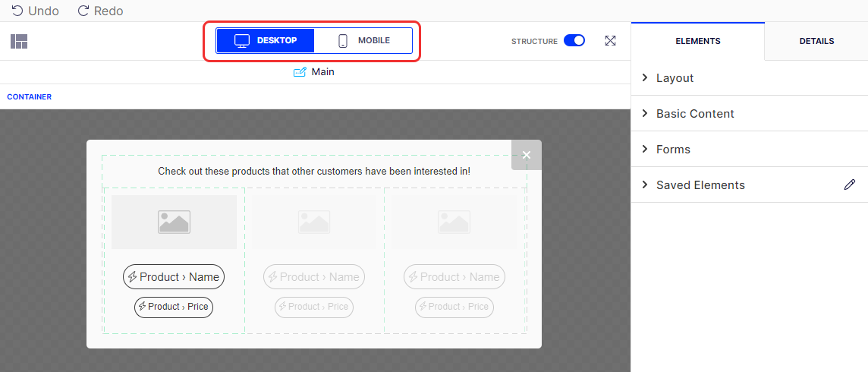868x372 pixels.
Task: Click the Undo button
Action: 35,11
